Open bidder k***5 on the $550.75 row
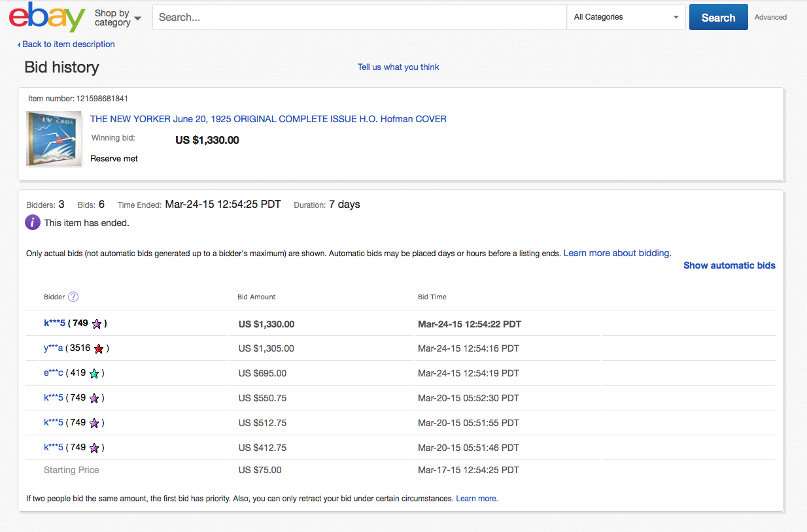The width and height of the screenshot is (807, 532). pos(54,398)
